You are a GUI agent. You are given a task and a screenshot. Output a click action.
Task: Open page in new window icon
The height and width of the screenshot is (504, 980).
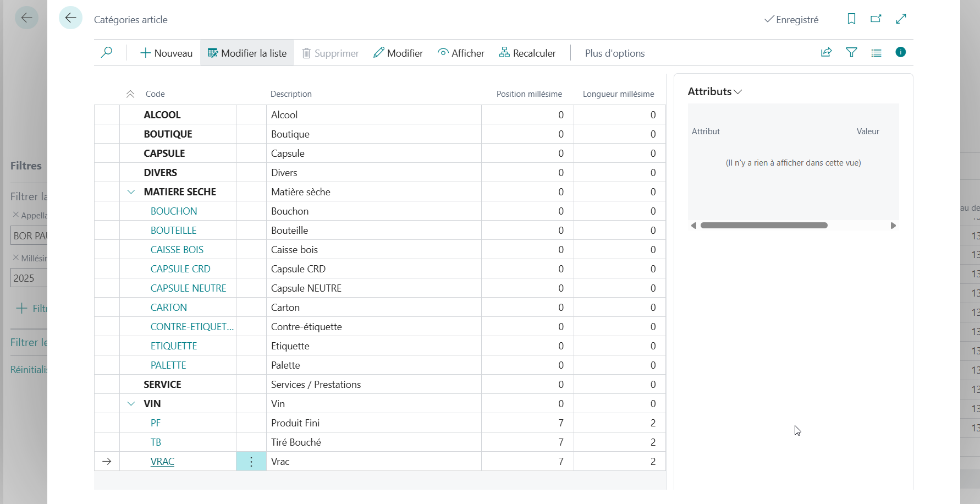tap(876, 19)
